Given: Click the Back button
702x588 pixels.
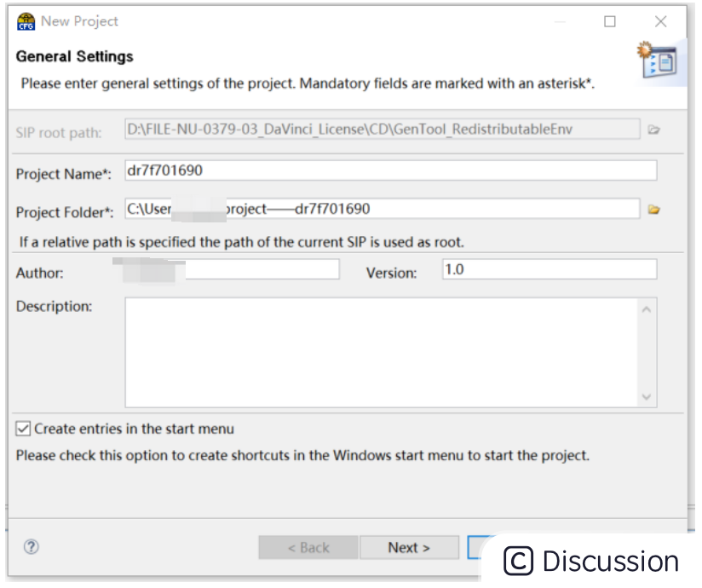Looking at the screenshot, I should point(308,549).
